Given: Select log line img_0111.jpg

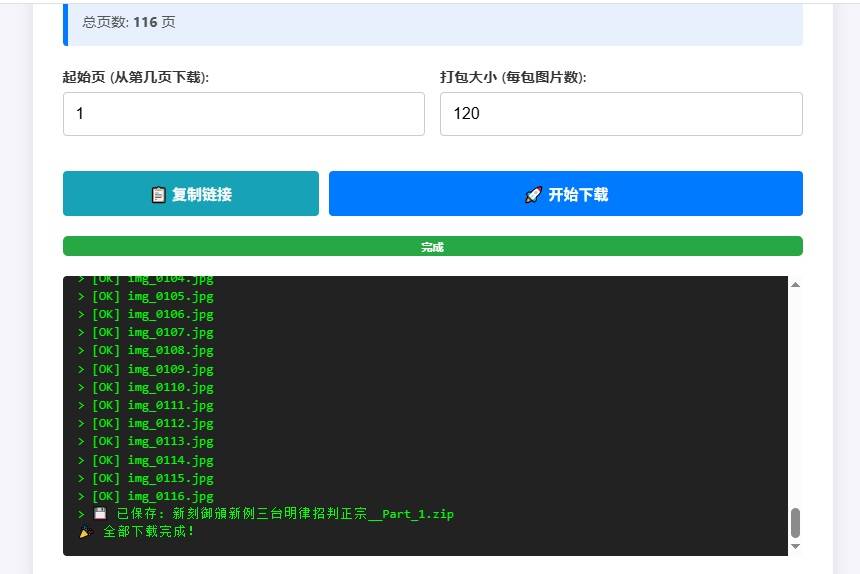Looking at the screenshot, I should 146,406.
